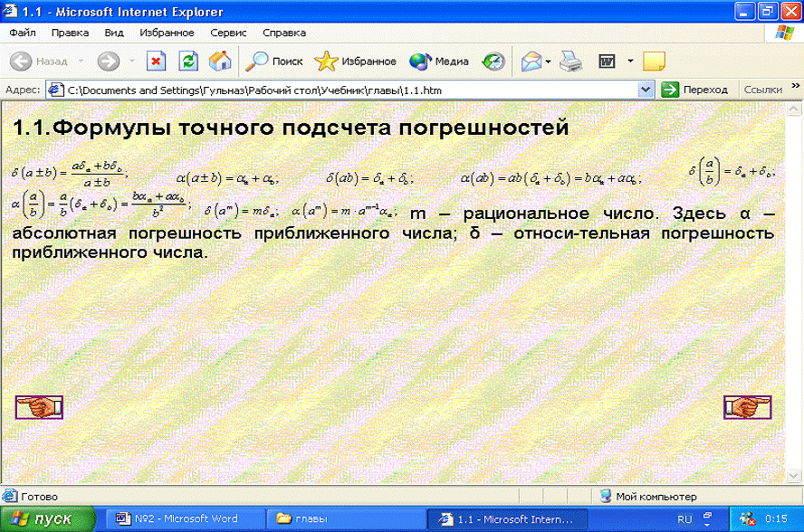Open the Медиа media panel
804x532 pixels.
[x=439, y=62]
